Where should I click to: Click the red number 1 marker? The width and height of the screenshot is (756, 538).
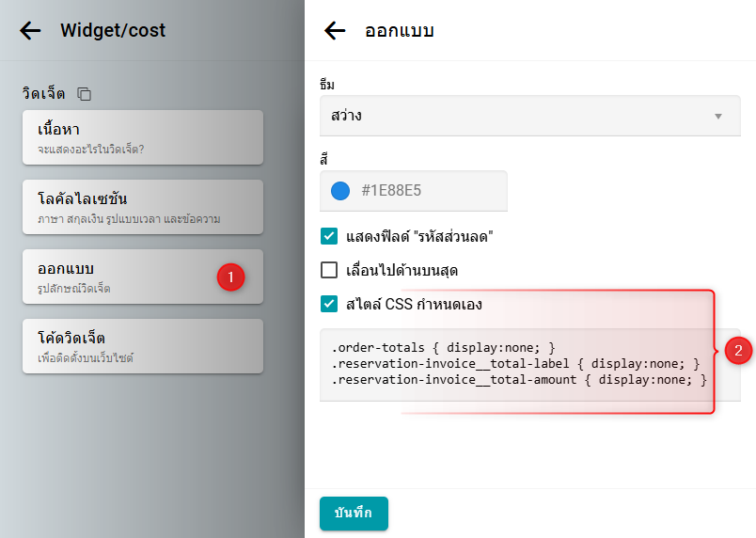[x=231, y=277]
